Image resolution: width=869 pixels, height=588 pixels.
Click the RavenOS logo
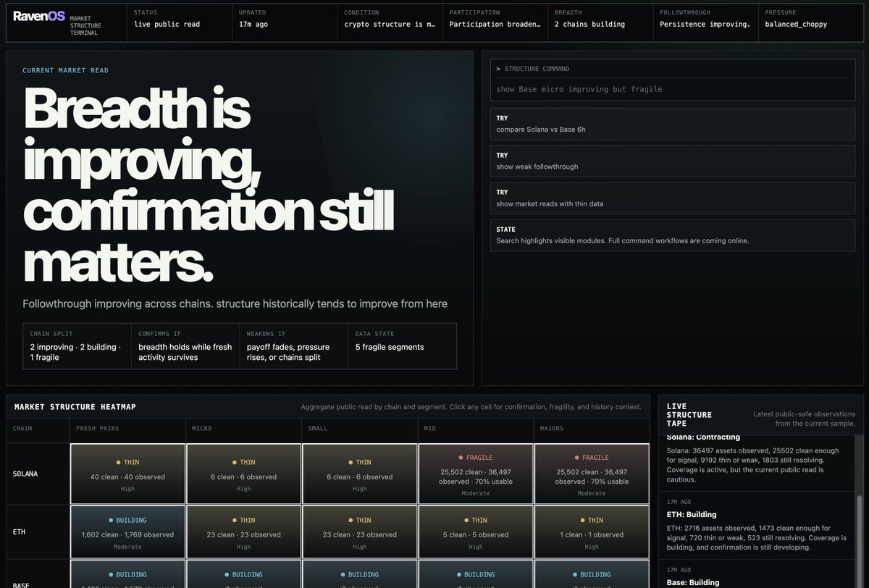pyautogui.click(x=39, y=17)
